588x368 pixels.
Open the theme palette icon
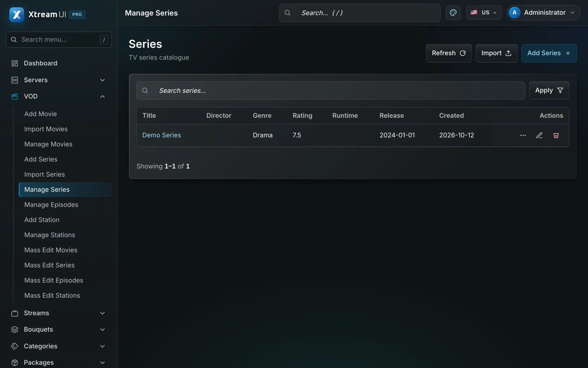click(453, 13)
